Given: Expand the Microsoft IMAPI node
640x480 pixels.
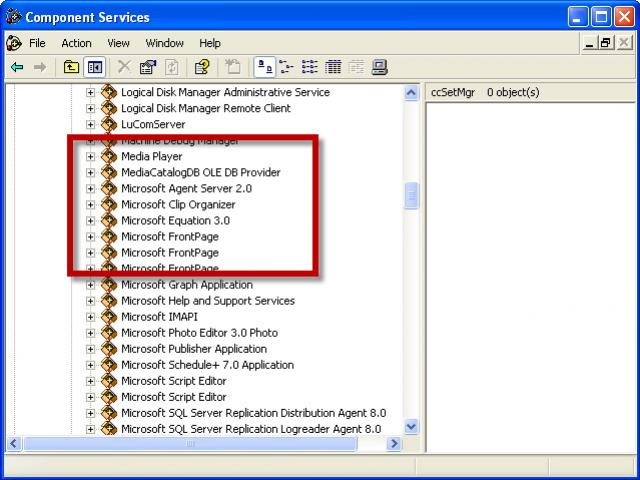Looking at the screenshot, I should pos(90,317).
